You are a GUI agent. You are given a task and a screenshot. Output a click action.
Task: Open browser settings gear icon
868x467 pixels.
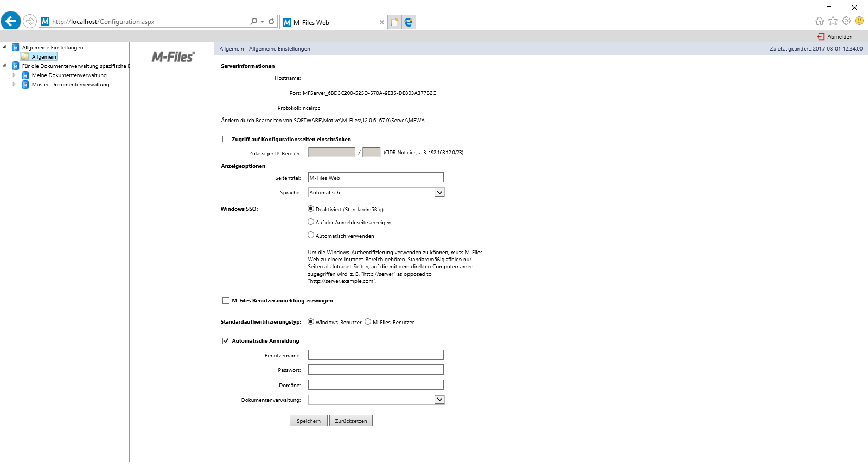click(846, 21)
